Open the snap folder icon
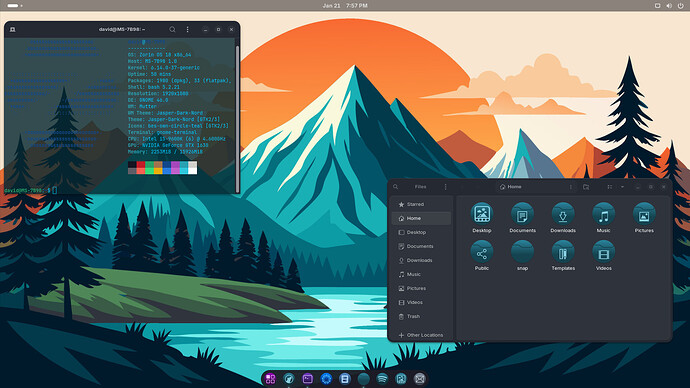This screenshot has width=690, height=388. click(522, 252)
